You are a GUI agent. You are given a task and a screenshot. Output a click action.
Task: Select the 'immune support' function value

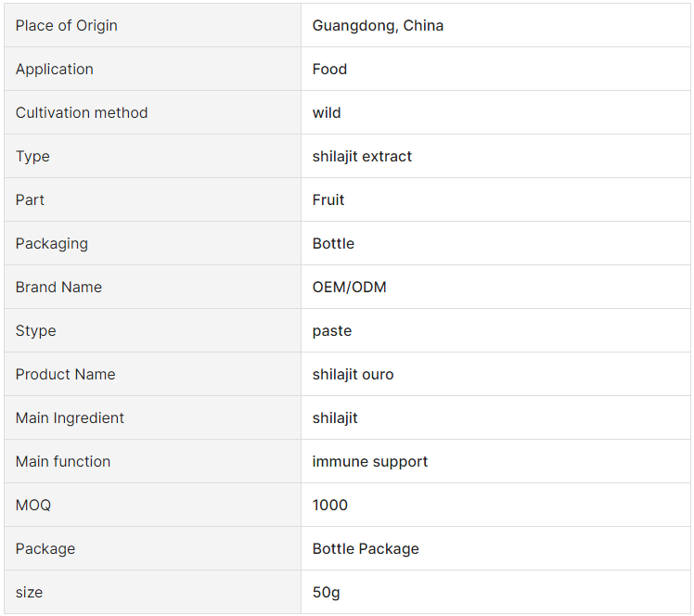coord(370,461)
